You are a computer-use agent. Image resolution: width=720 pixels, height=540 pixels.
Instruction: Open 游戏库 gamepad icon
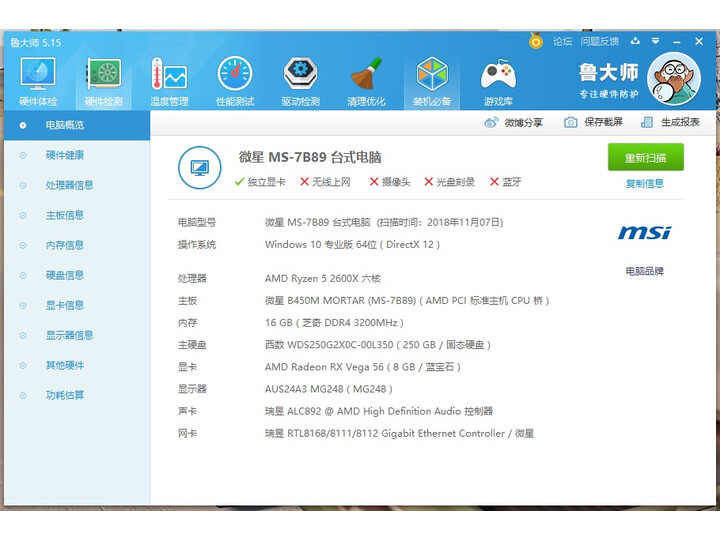point(498,73)
